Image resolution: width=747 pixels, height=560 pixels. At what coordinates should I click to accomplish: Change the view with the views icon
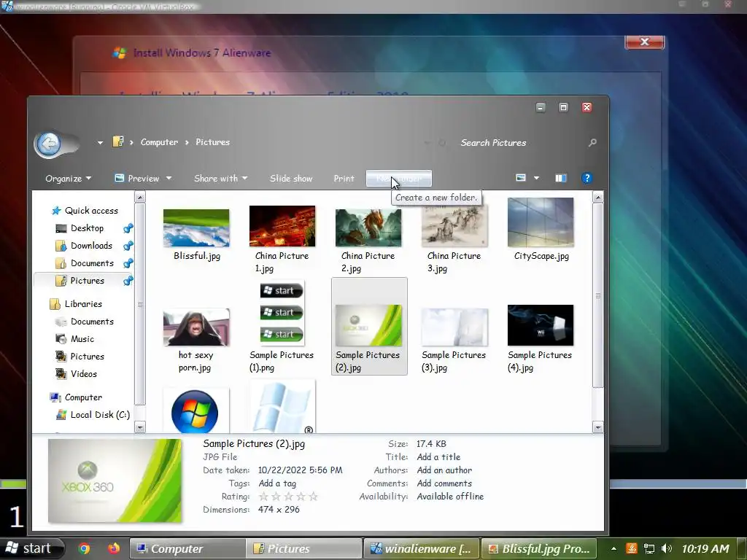[x=521, y=178]
